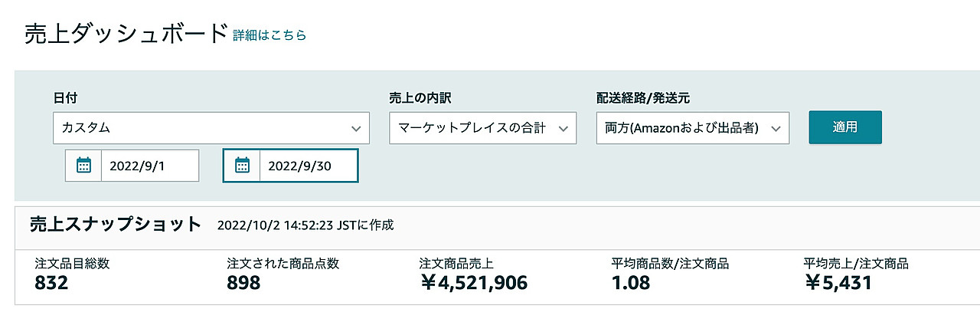
Task: Open the 売上の内訳 selection box
Action: coord(482,128)
